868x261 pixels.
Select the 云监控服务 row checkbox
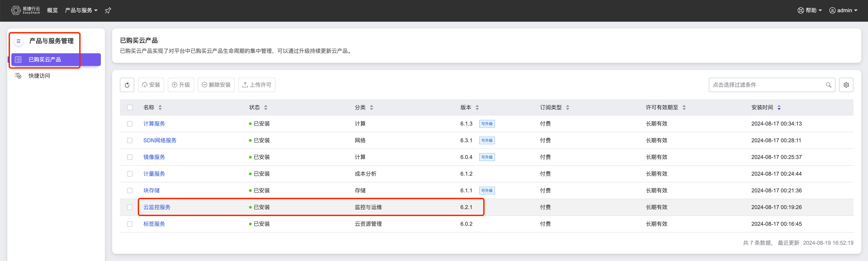click(130, 207)
